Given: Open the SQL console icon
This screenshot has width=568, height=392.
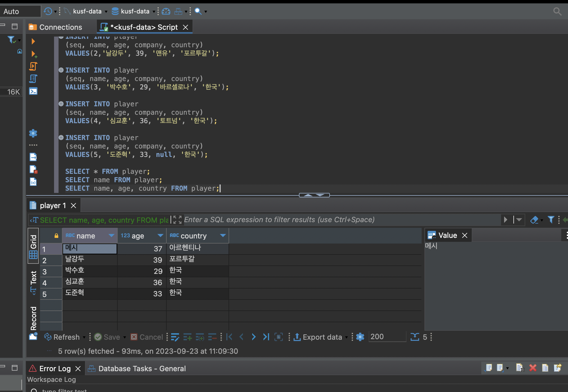Looking at the screenshot, I should (x=33, y=91).
